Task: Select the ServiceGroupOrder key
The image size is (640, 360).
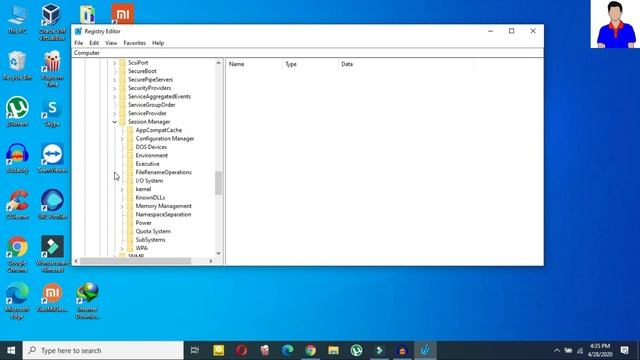Action: point(151,105)
